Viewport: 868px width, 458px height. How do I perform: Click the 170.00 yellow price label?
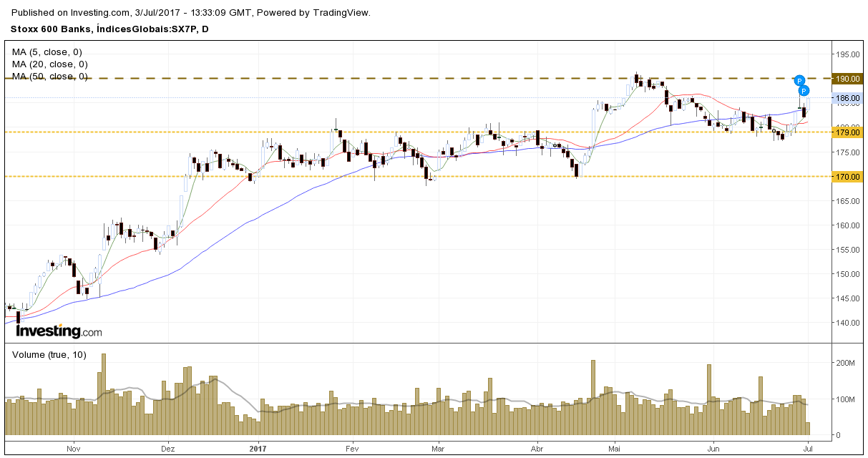(847, 176)
